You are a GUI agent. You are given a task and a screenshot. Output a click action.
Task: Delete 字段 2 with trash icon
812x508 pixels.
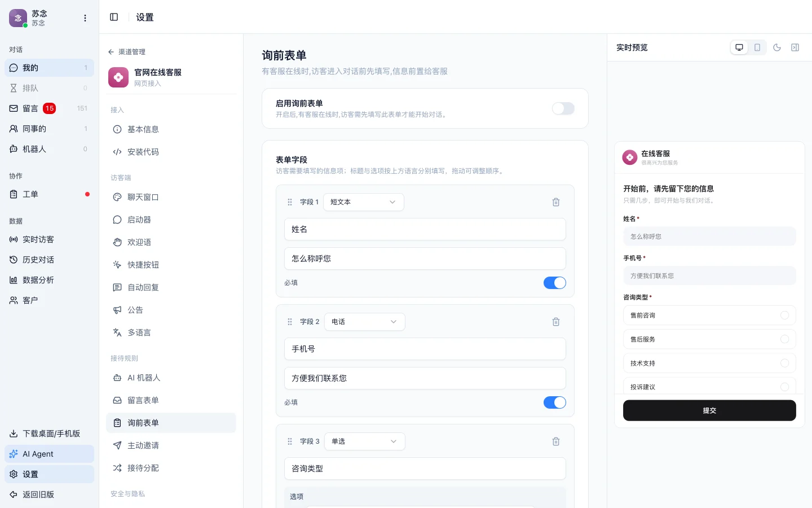tap(556, 322)
